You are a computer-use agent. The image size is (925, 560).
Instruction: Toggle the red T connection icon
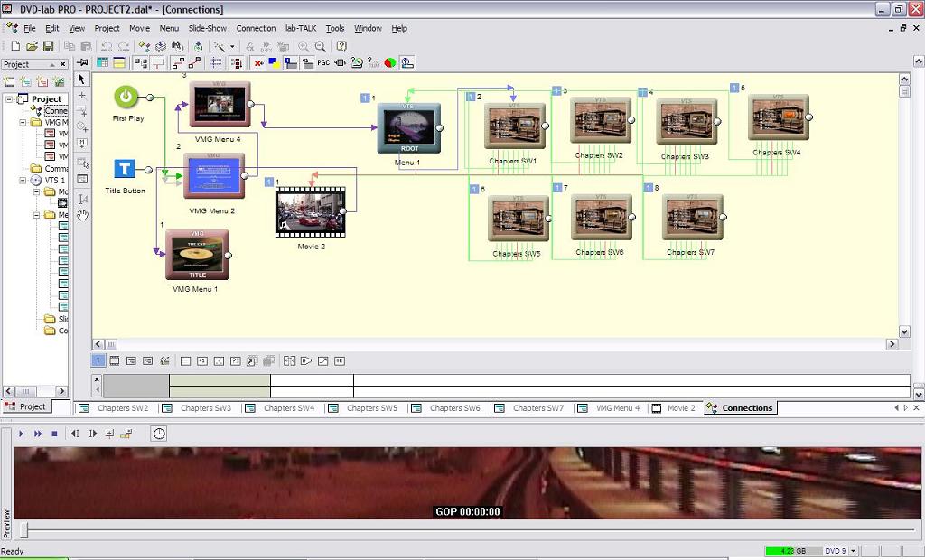coord(157,62)
